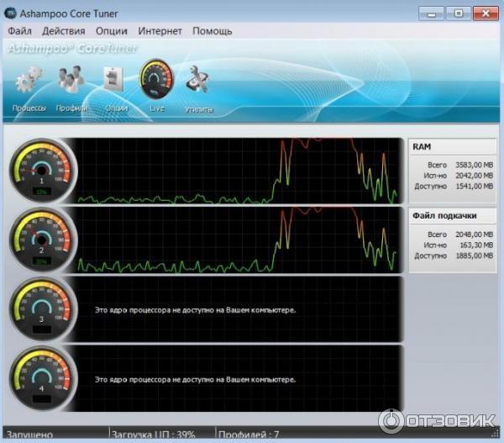Click the core 2 CPU load graph
This screenshot has height=443, width=504.
click(239, 240)
